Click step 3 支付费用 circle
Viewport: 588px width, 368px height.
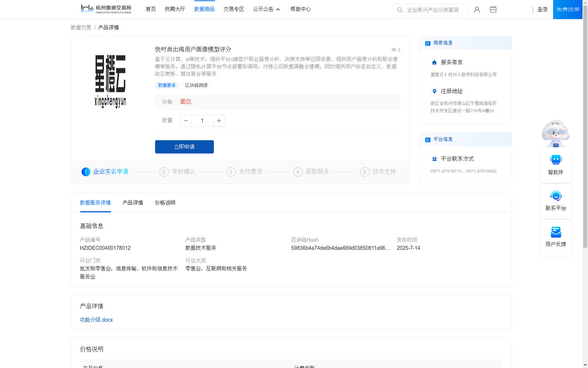click(231, 172)
